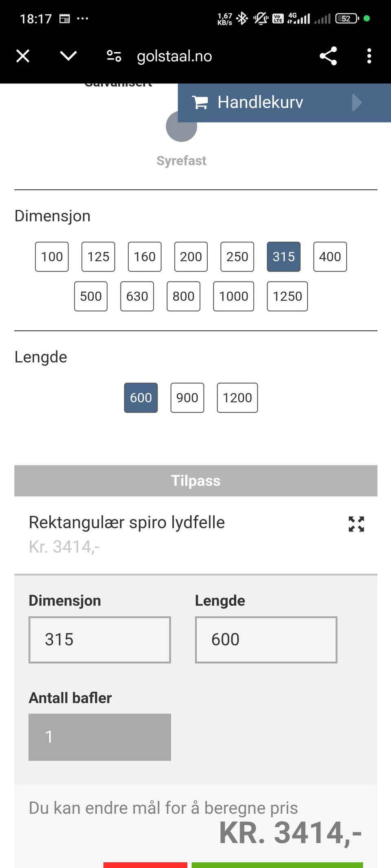Select dimension 100

[x=52, y=257]
